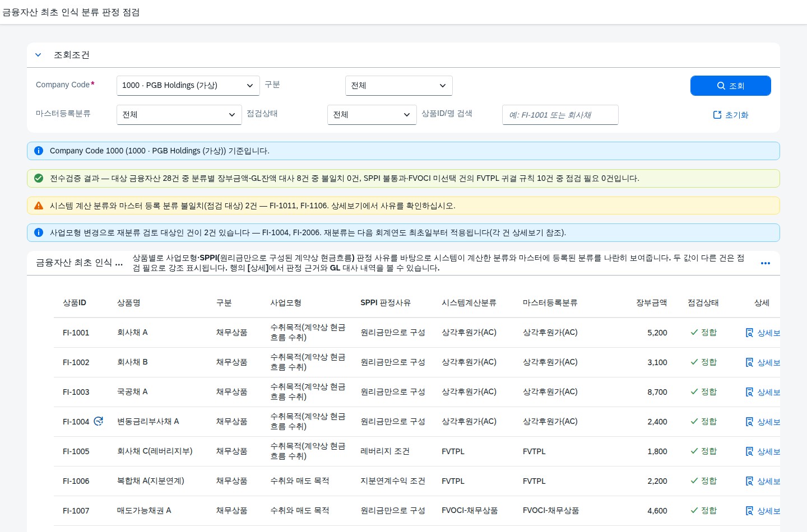Click the 초기화 reset button
This screenshot has width=807, height=532.
[x=731, y=115]
